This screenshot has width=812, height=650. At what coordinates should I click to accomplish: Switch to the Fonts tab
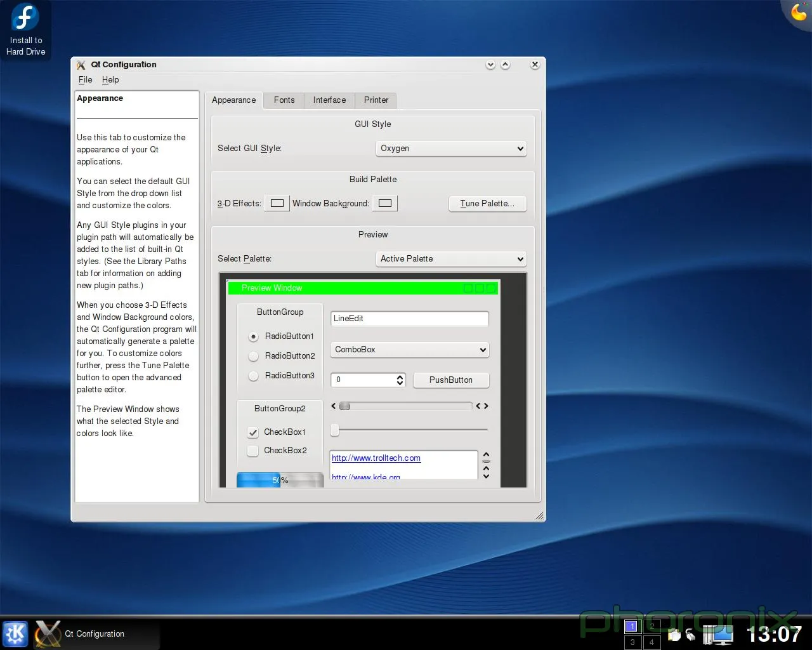pyautogui.click(x=284, y=100)
